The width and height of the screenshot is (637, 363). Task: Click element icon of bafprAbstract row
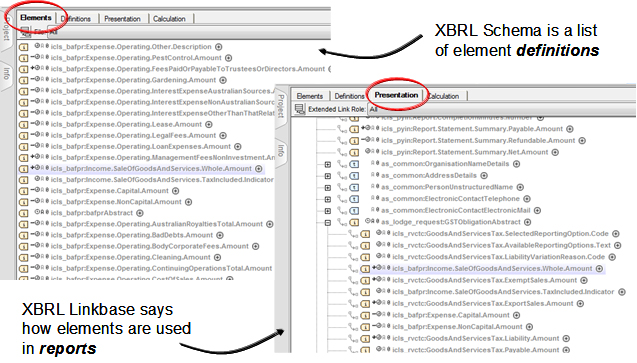coord(24,213)
